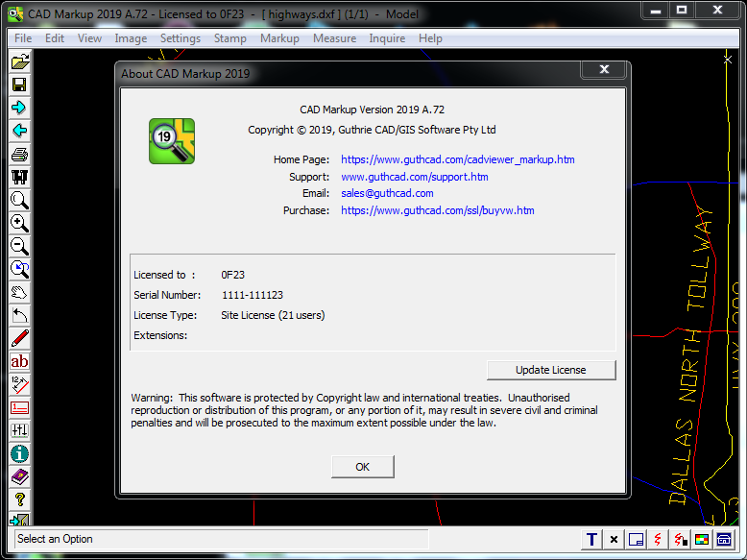
Task: Click the 'CAD Markup Version 2019 A.72' text
Action: click(372, 110)
